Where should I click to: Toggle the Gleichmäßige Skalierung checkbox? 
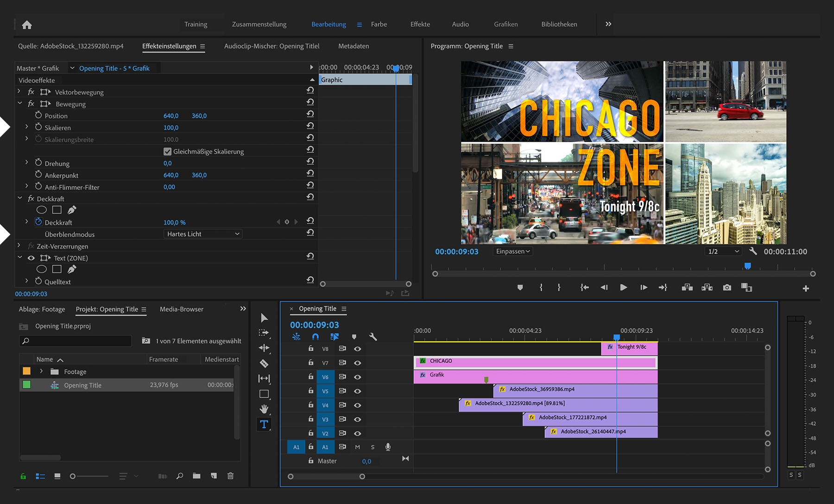tap(168, 151)
